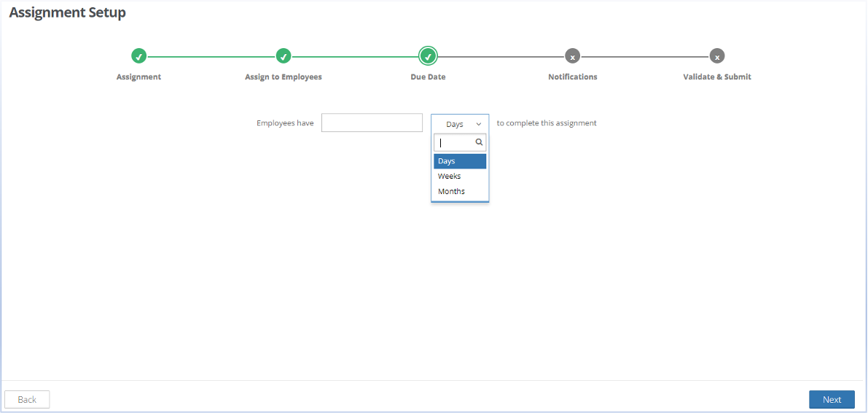This screenshot has height=413, width=868.
Task: Select Days from the dropdown list
Action: tap(460, 161)
